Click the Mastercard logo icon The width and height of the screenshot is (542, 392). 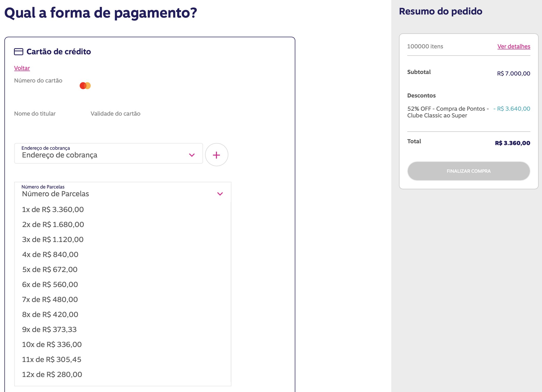coord(85,86)
